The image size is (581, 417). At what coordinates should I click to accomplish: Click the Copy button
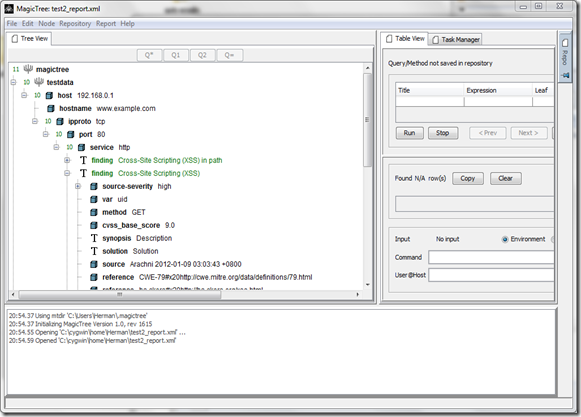click(468, 178)
